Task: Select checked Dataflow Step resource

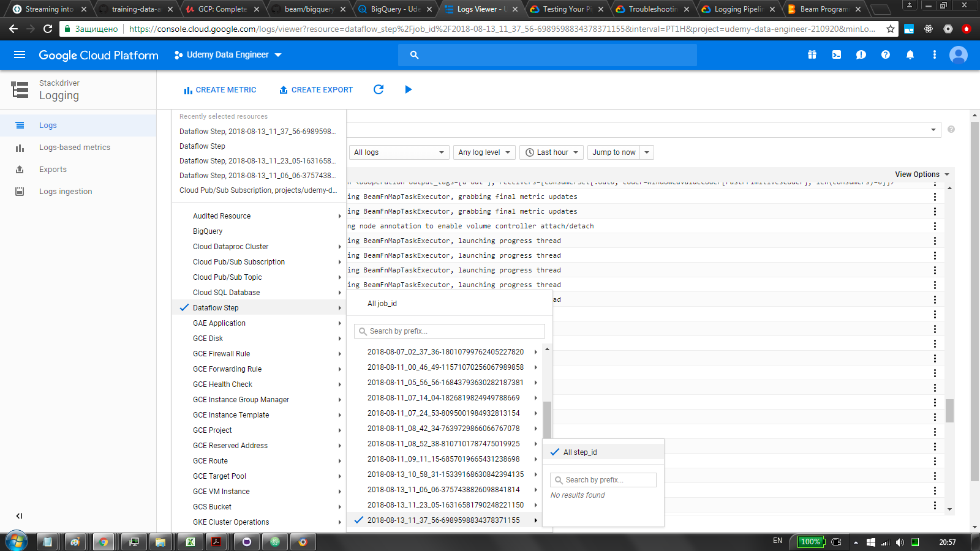Action: [x=259, y=308]
